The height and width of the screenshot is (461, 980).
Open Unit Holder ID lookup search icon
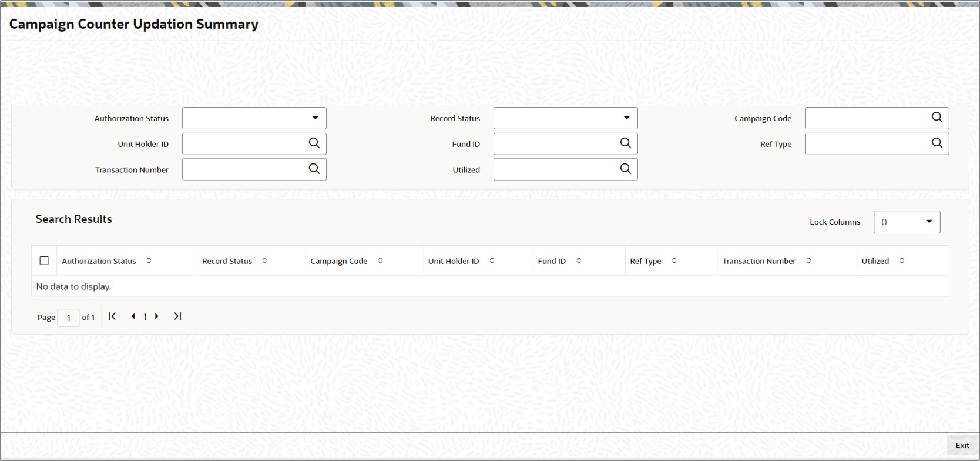(314, 143)
